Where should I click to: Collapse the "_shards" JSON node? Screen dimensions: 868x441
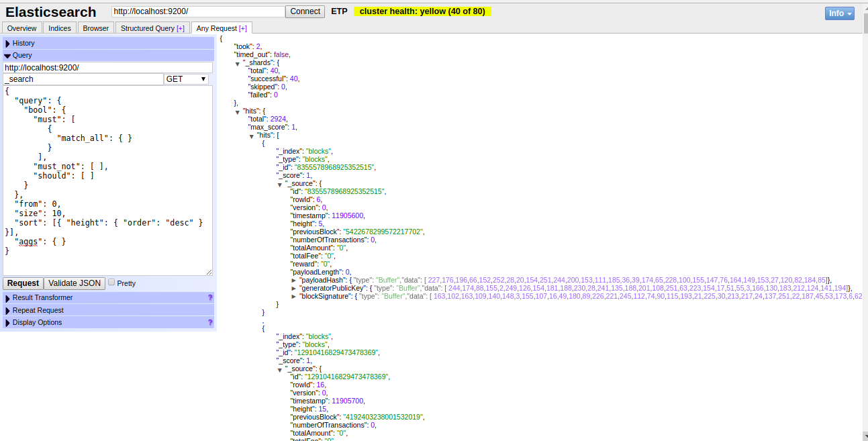(x=238, y=63)
